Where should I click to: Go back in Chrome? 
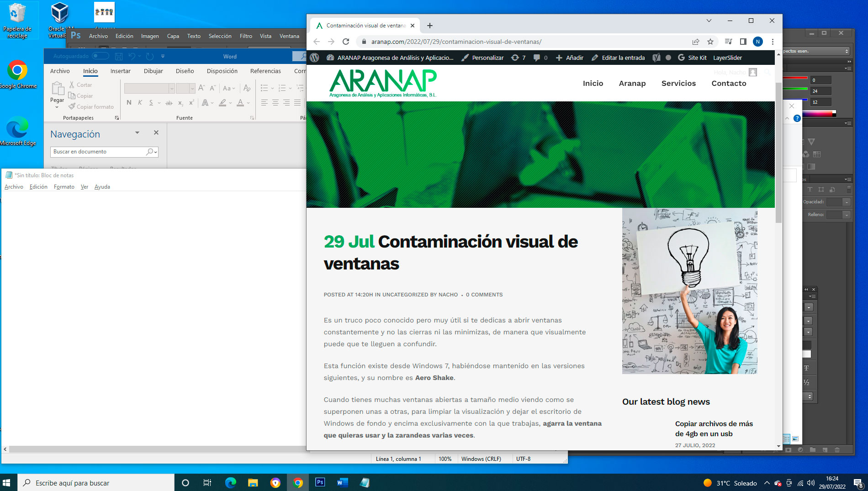[x=317, y=42]
